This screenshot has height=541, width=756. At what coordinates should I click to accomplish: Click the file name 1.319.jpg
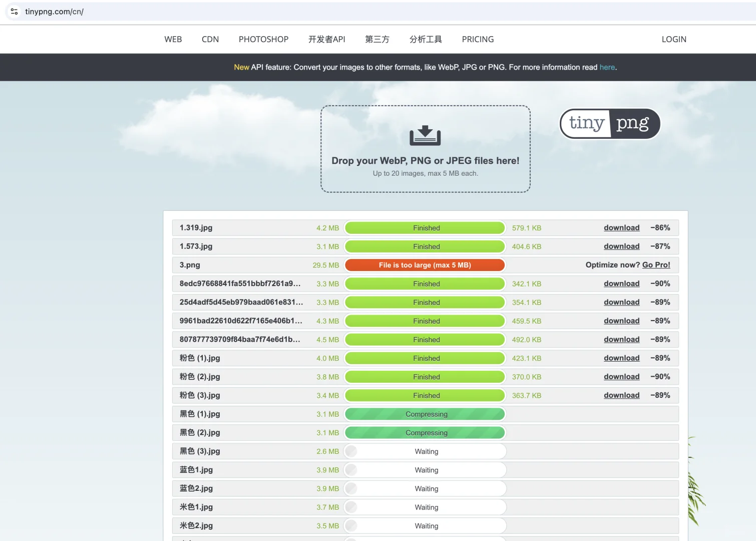(196, 227)
